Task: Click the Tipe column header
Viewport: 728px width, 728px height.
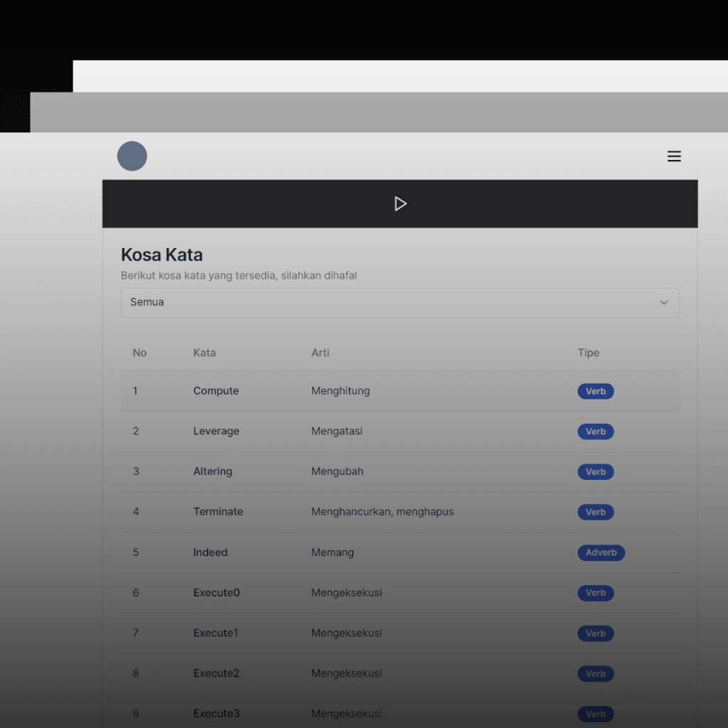Action: tap(588, 353)
